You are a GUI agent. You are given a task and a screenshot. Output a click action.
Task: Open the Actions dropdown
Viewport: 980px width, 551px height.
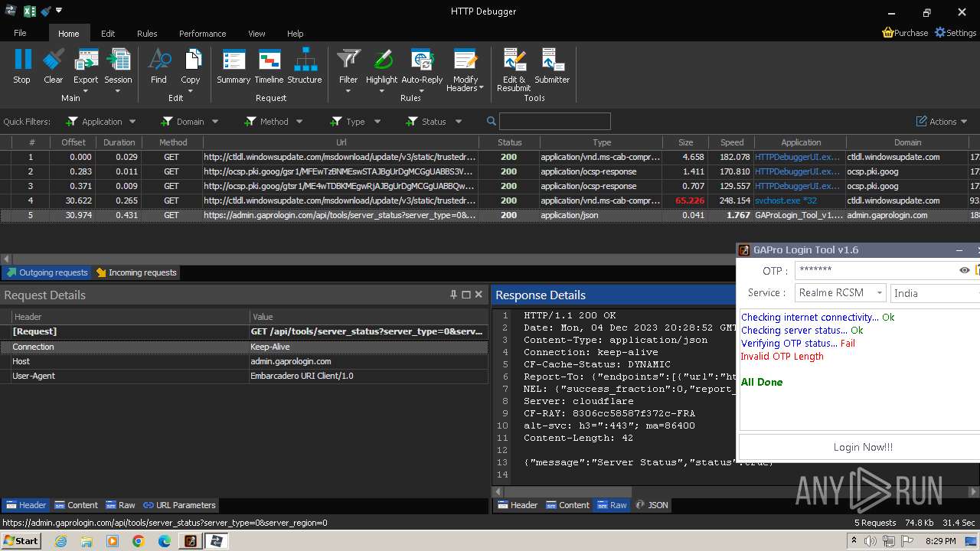point(942,122)
